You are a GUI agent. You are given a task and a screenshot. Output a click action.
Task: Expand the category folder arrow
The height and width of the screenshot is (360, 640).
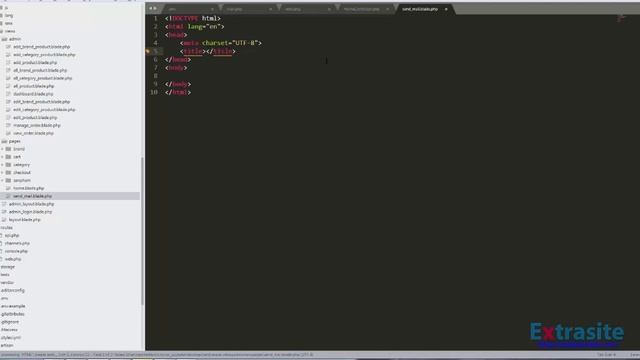pyautogui.click(x=2, y=165)
